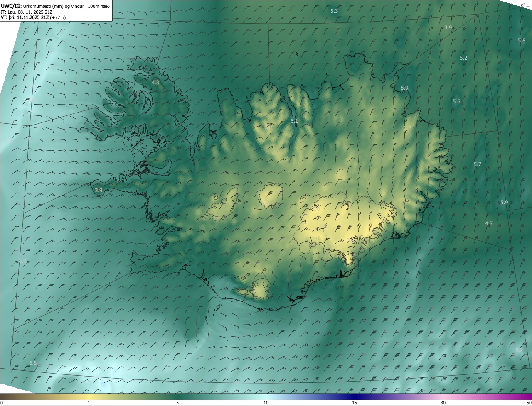Image resolution: width=532 pixels, height=406 pixels.
Task: Click the 8.2 value on the map
Action: coord(519,350)
